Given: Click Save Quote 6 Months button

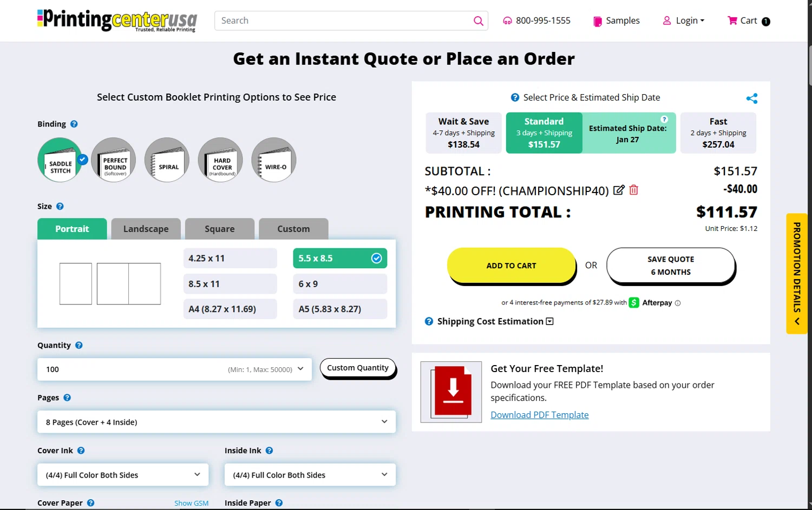Looking at the screenshot, I should point(671,266).
